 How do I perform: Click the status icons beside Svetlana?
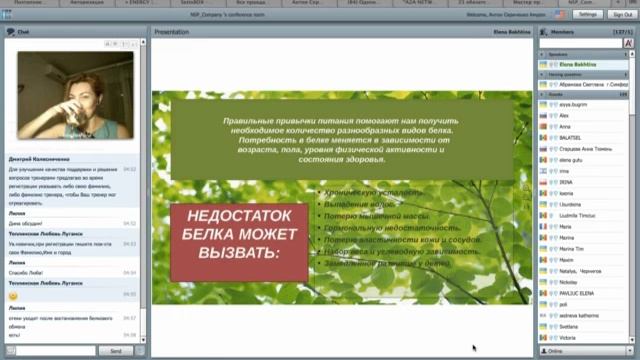tap(553, 327)
